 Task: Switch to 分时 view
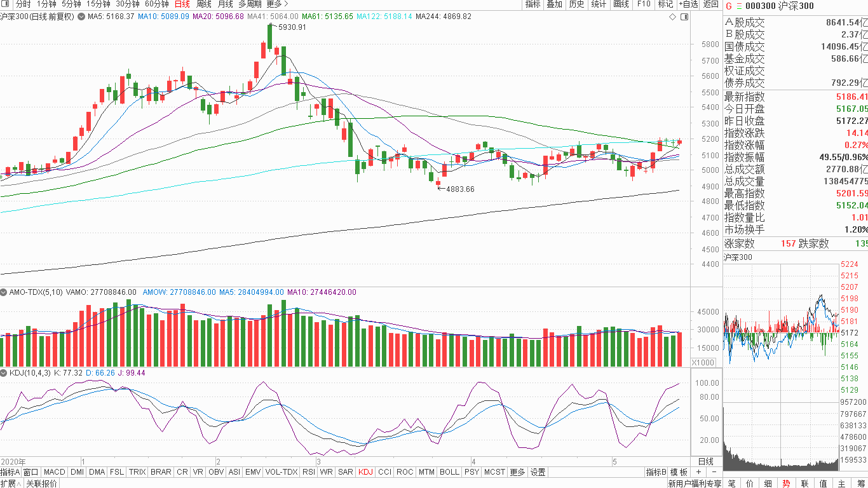23,4
